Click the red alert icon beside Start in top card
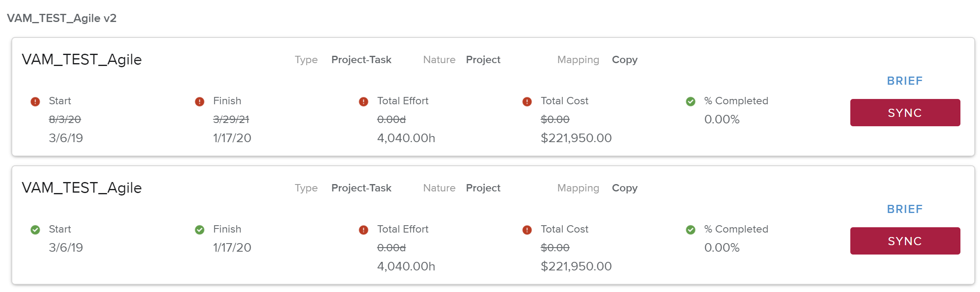 point(35,101)
